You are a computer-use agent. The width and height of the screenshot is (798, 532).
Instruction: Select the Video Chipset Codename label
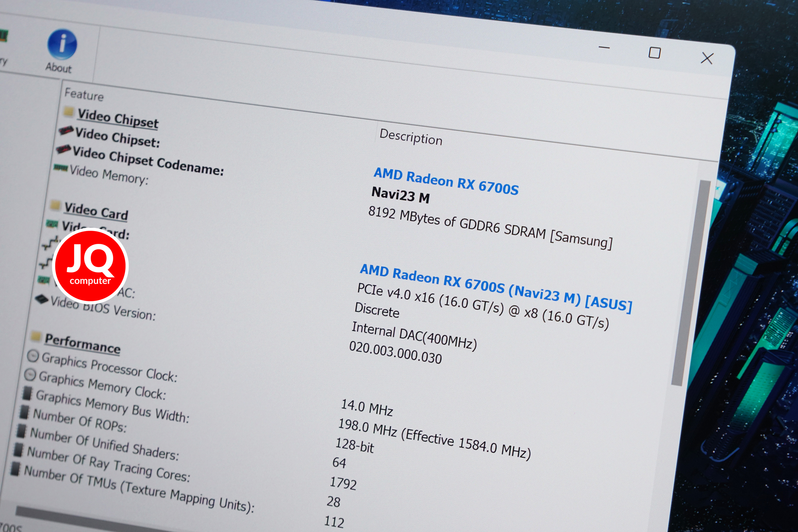coord(148,161)
